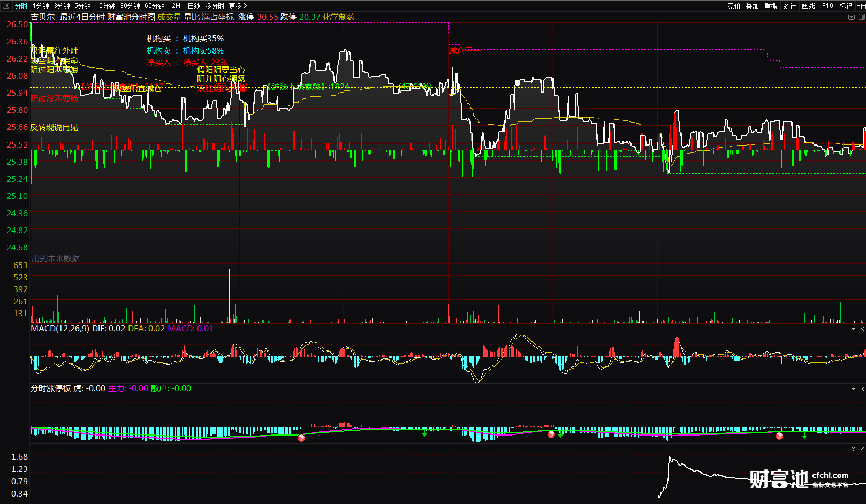Click the 竞价 toolbar button

click(734, 6)
